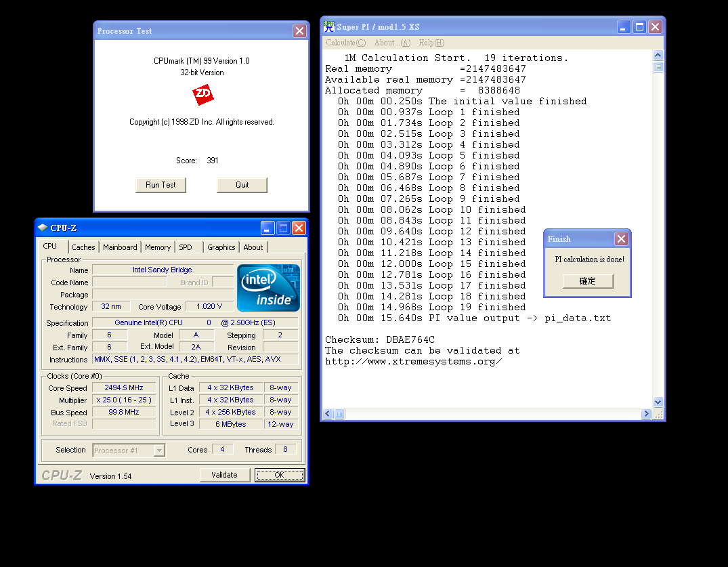Open the Calculate menu in Super PI
728x567 pixels.
tap(346, 43)
